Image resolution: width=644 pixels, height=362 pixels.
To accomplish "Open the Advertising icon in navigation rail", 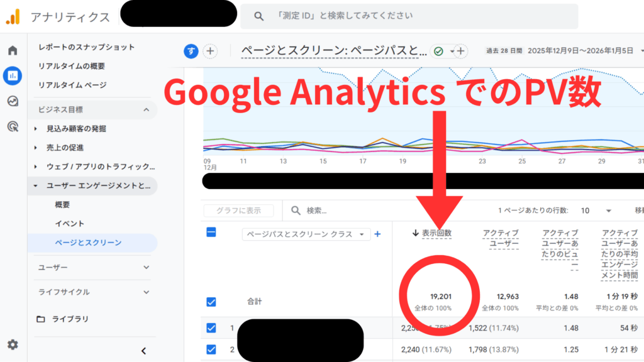I will [13, 125].
